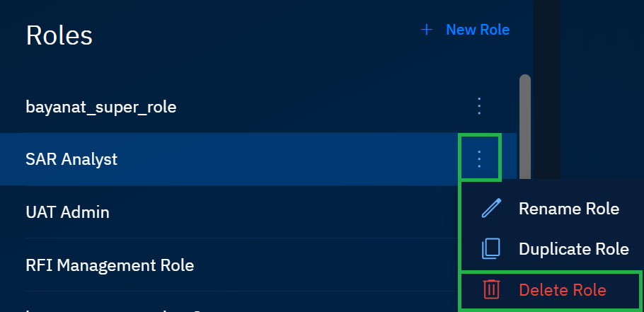Click the red trash can icon
Viewport: 644px width, 312px height.
[491, 289]
